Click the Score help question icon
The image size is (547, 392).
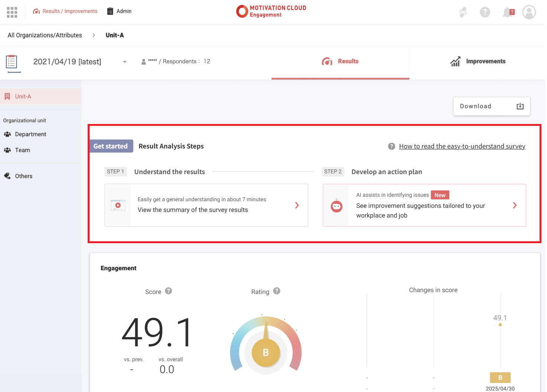[168, 291]
